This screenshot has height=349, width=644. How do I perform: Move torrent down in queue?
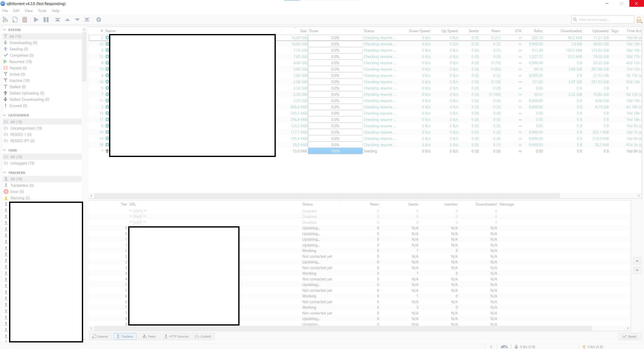[x=77, y=19]
